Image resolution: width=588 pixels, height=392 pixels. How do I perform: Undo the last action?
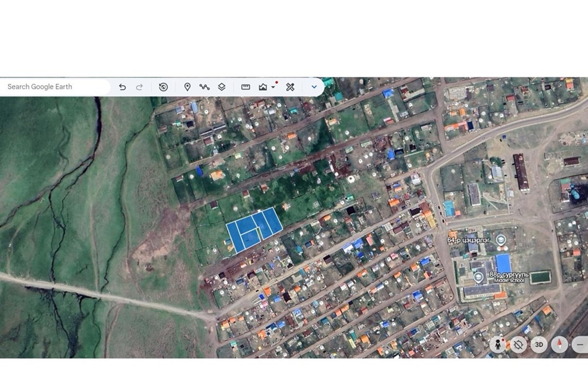[x=122, y=87]
